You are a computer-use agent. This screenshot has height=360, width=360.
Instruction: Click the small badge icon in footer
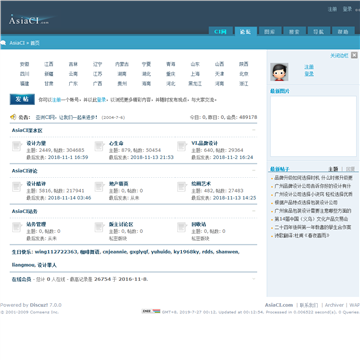click(151, 311)
